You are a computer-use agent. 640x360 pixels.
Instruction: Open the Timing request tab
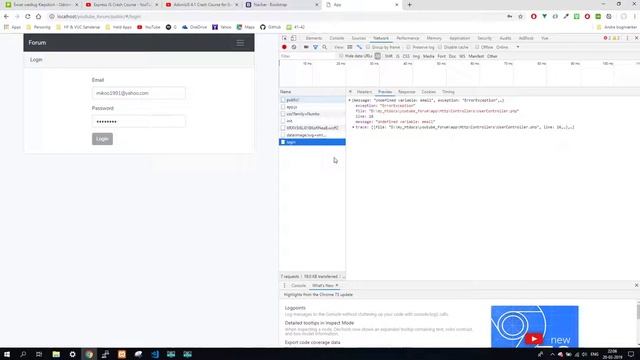tap(448, 92)
